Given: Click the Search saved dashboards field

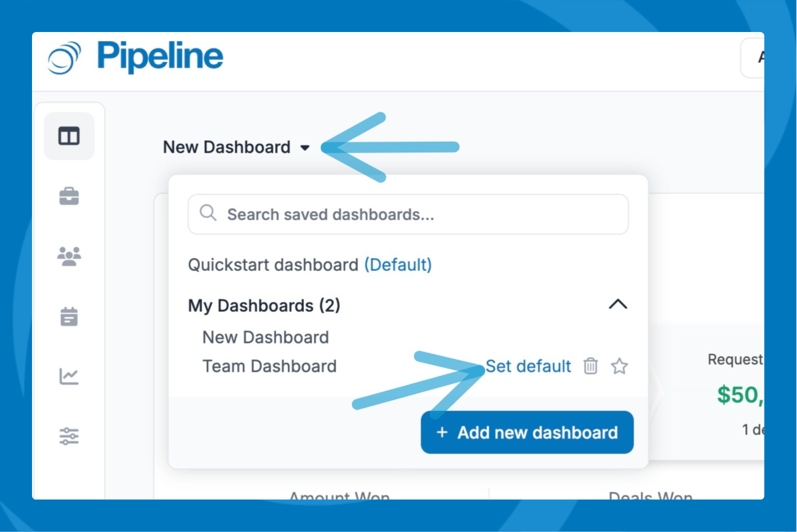Looking at the screenshot, I should (408, 214).
